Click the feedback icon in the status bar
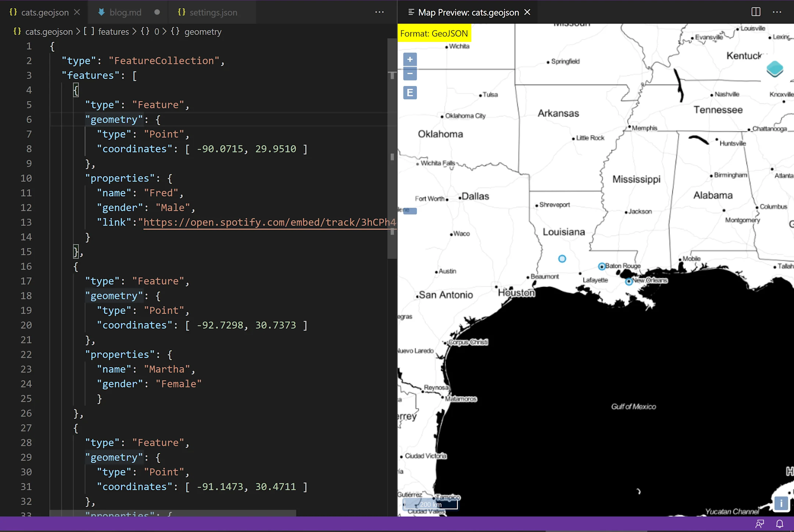Viewport: 794px width, 532px height. click(x=760, y=524)
